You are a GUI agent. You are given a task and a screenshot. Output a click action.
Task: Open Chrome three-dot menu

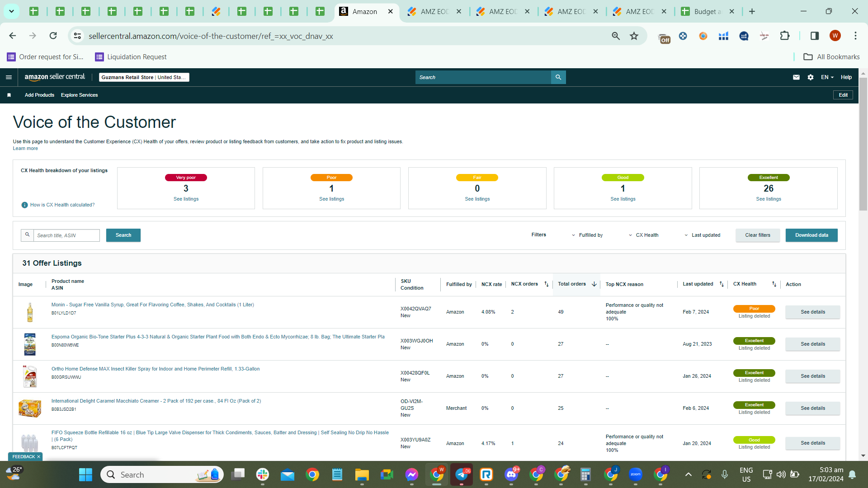(x=855, y=36)
